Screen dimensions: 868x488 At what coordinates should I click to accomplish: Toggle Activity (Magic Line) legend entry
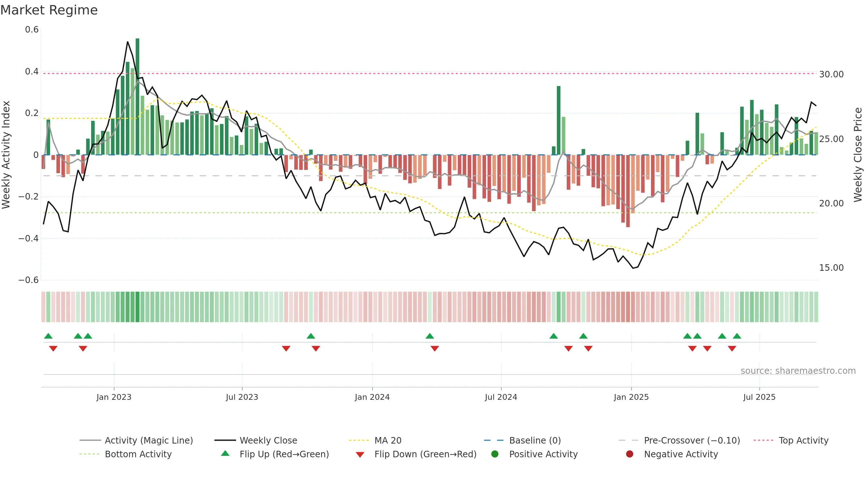point(136,440)
